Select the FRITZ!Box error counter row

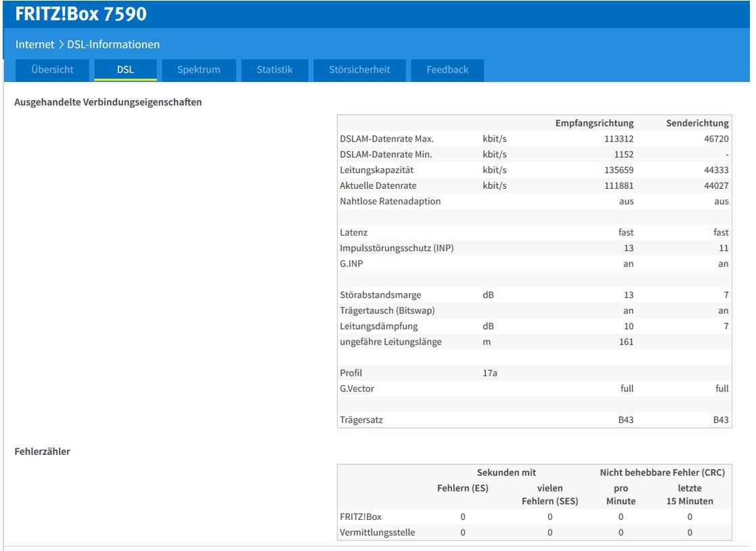pos(534,516)
